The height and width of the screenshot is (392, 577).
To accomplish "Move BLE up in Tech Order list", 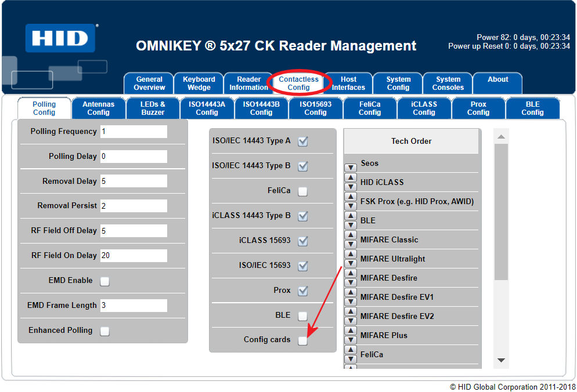I will [351, 216].
